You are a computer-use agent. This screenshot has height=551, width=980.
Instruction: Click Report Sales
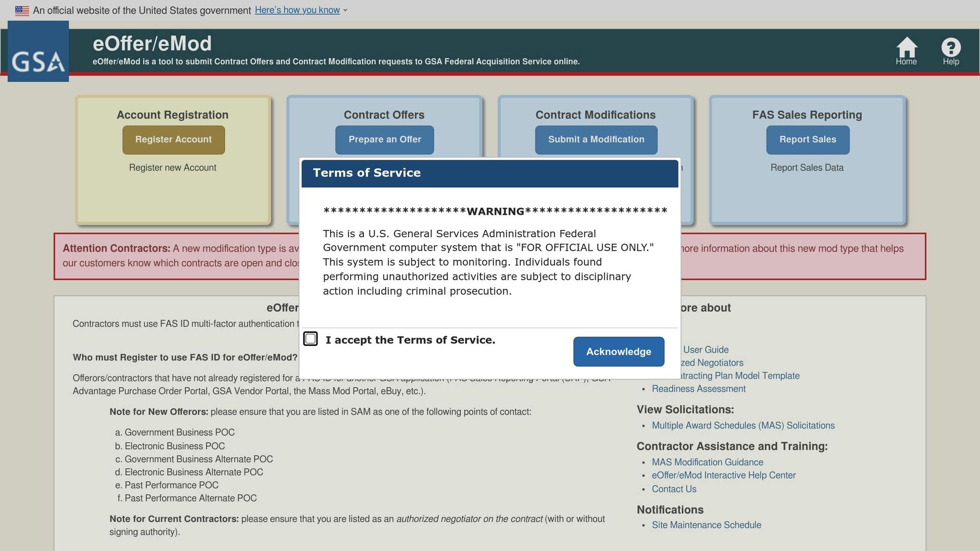click(x=808, y=140)
